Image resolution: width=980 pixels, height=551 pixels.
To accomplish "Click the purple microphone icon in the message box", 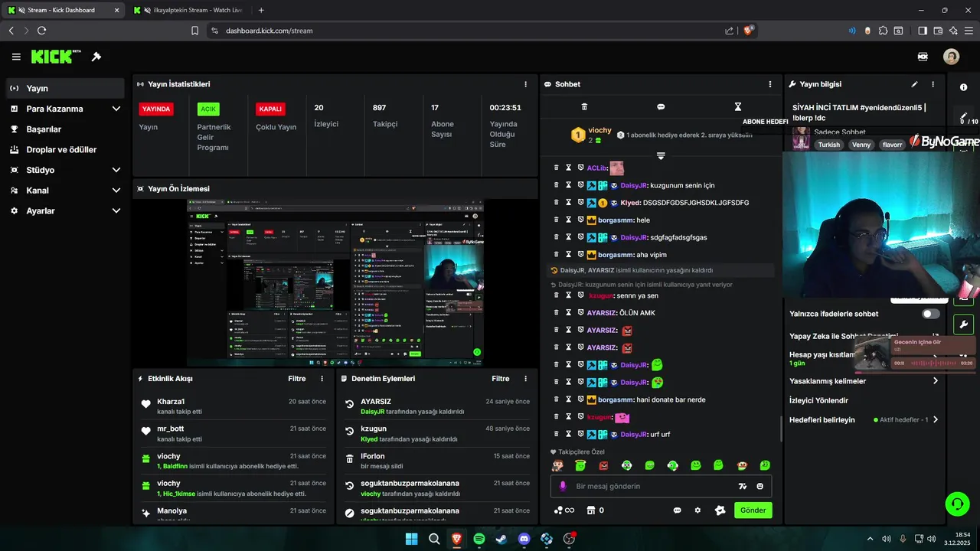I will (563, 486).
